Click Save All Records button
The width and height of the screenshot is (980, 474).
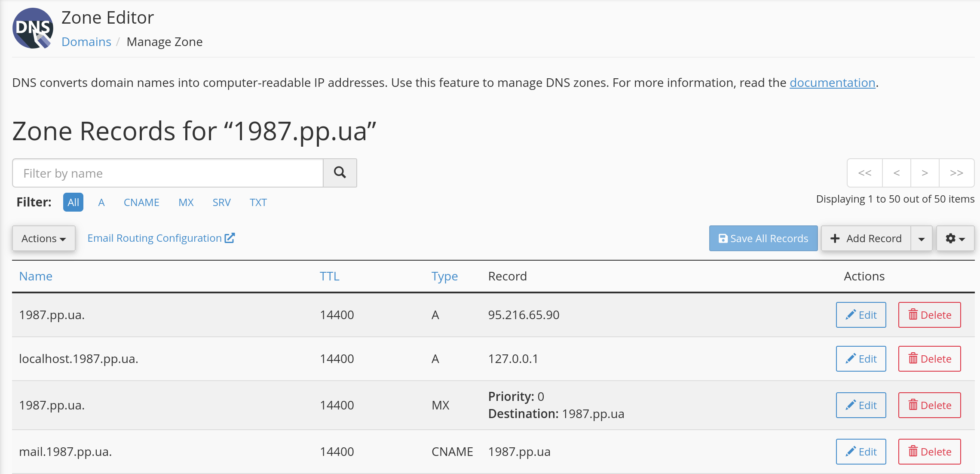763,238
